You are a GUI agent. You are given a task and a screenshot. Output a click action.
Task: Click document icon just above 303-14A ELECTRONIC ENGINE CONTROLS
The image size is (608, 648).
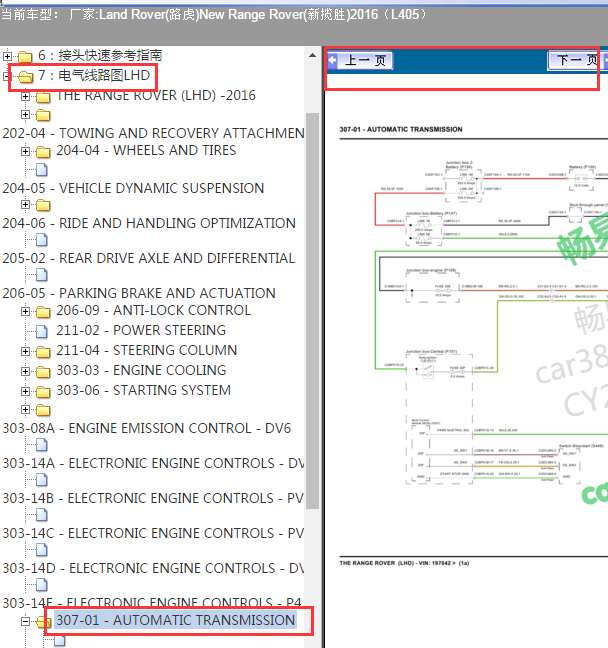pos(42,445)
